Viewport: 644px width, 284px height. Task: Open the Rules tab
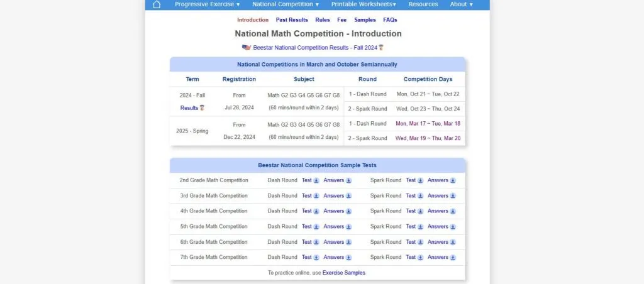(x=323, y=19)
